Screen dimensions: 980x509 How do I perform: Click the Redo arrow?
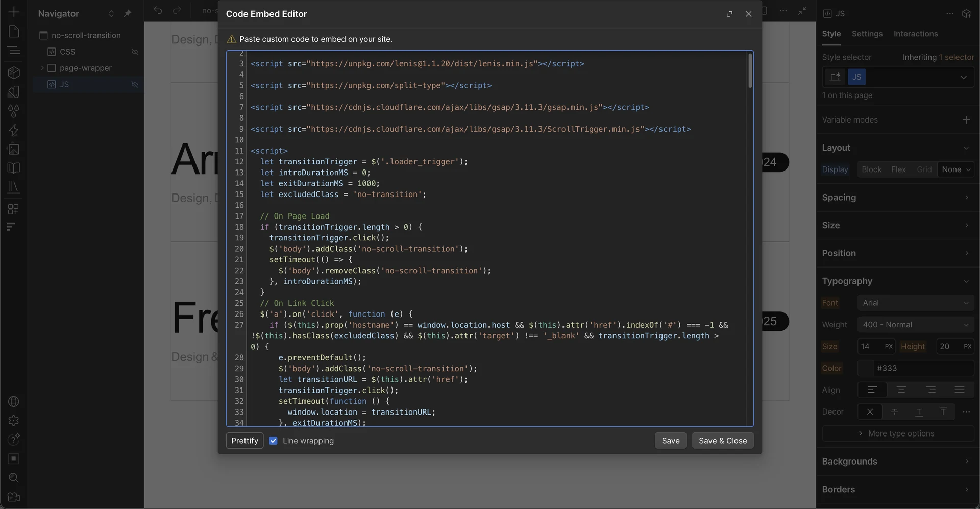click(x=177, y=11)
